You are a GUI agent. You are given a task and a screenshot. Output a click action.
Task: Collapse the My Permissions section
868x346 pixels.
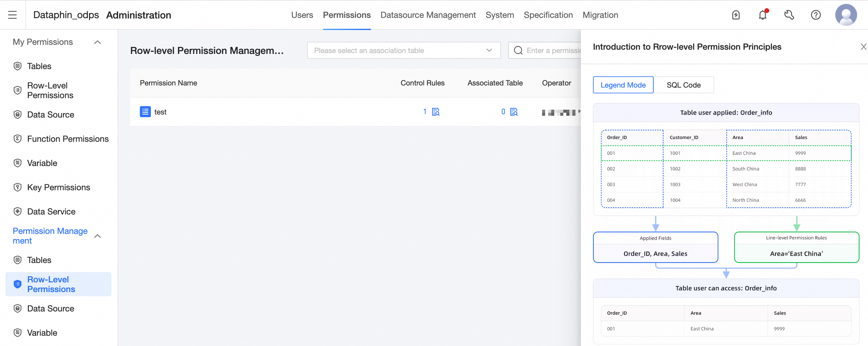(98, 42)
